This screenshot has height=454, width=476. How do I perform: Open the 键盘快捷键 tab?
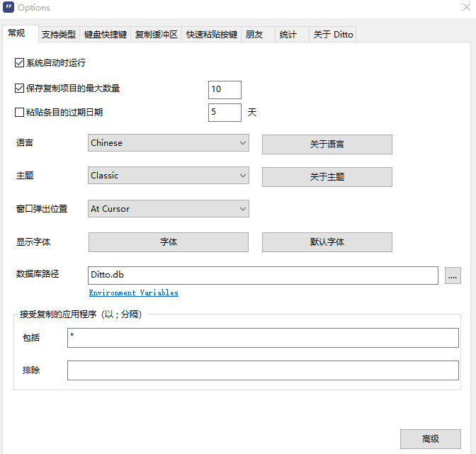click(x=106, y=34)
